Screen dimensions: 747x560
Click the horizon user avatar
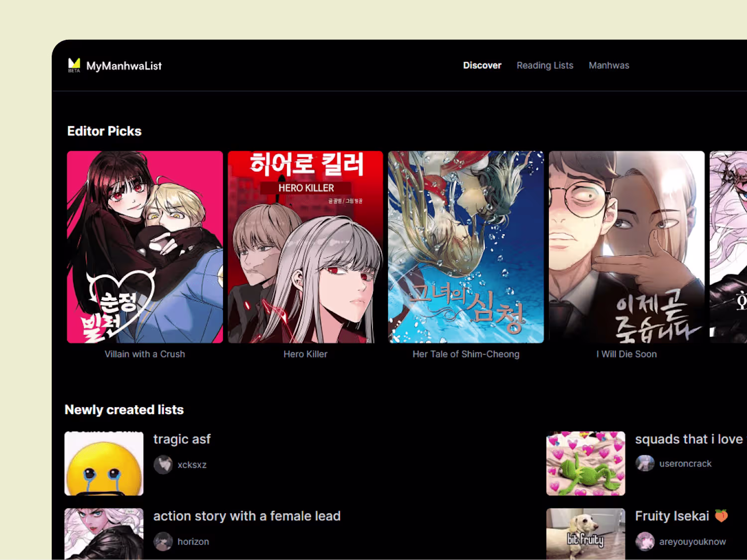coord(163,542)
